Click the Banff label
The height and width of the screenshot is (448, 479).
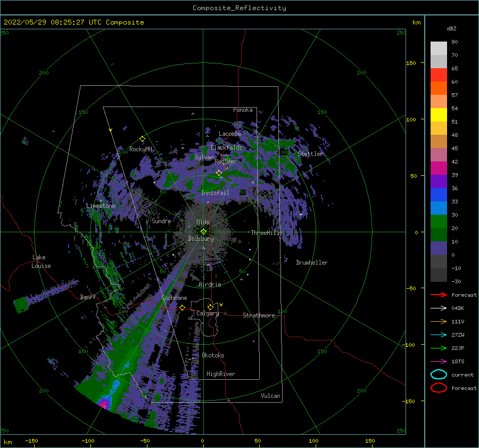88,297
